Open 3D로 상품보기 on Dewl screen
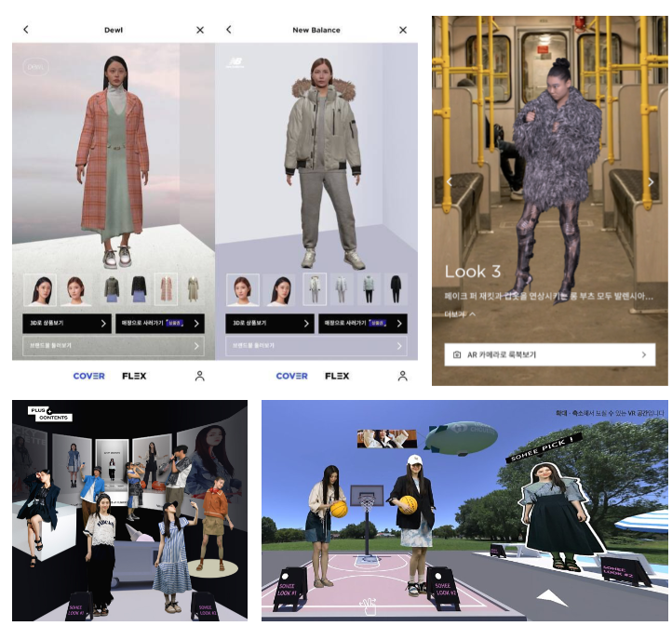This screenshot has width=672, height=626. tap(67, 324)
